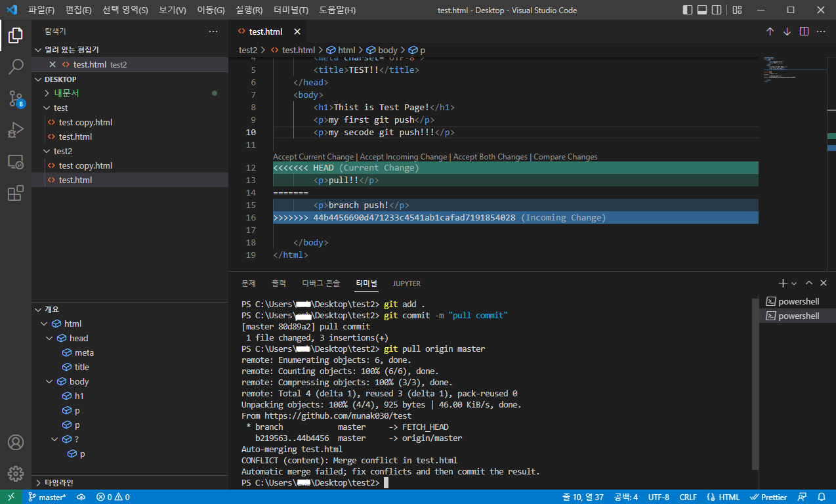Switch to the JUPYTER panel tab

point(407,283)
